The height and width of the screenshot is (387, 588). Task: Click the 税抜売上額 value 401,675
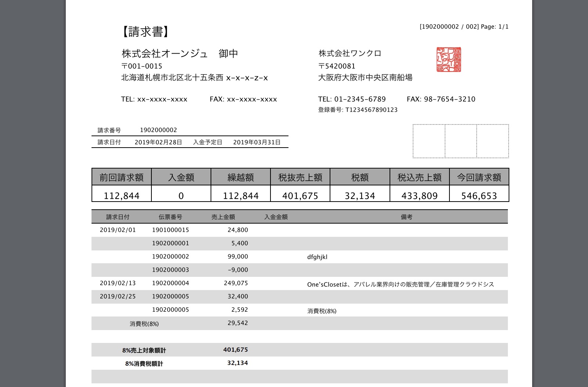(300, 195)
